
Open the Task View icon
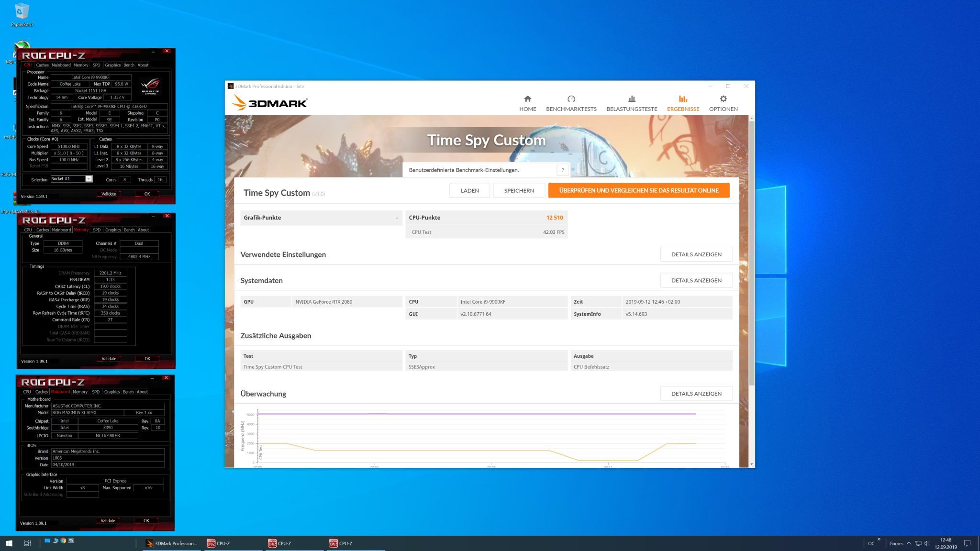point(27,543)
